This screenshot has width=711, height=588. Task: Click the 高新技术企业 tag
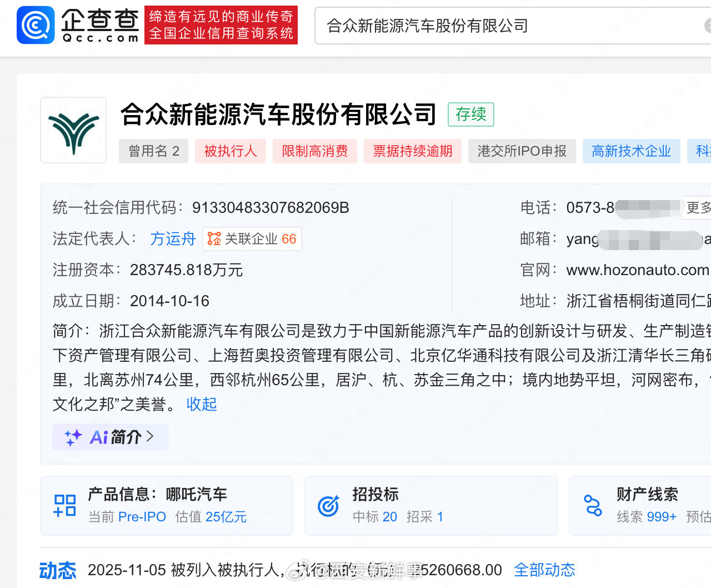(x=632, y=151)
